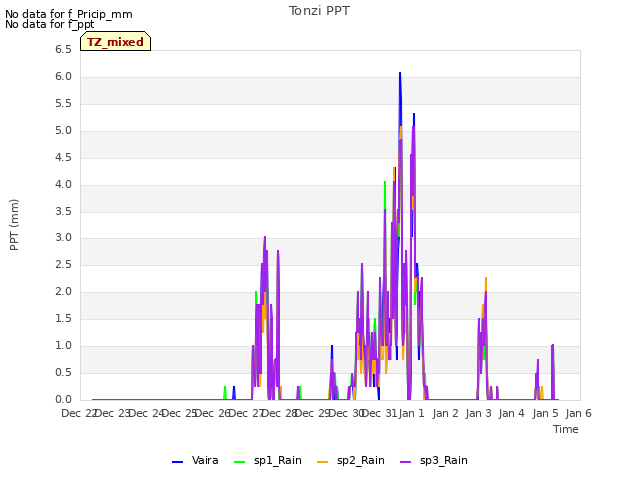Click the 6.5 y-axis tick label
Screen dimensions: 640x480
click(63, 50)
